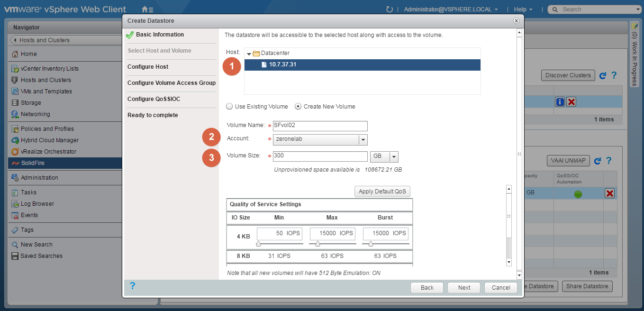Select the SolidFire navigator entry

65,163
